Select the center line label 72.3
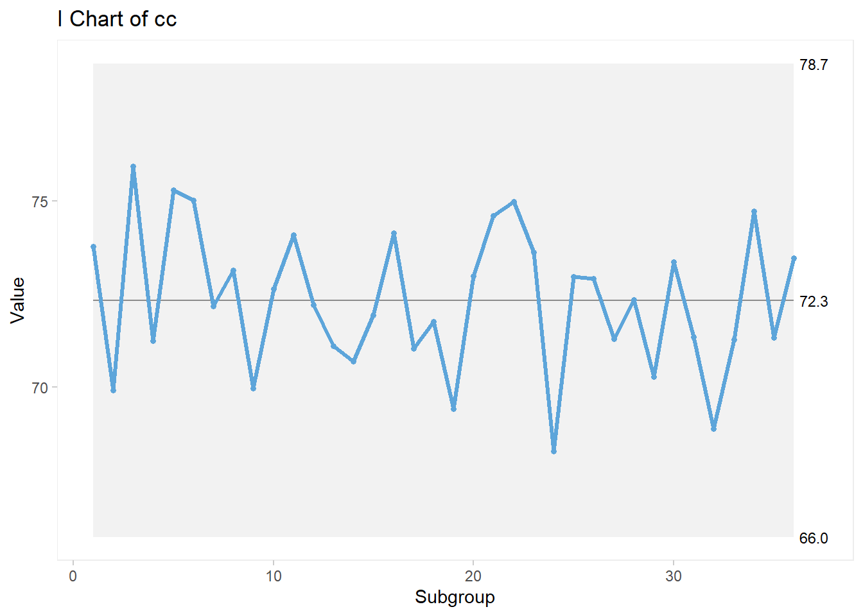The width and height of the screenshot is (863, 616). click(813, 301)
